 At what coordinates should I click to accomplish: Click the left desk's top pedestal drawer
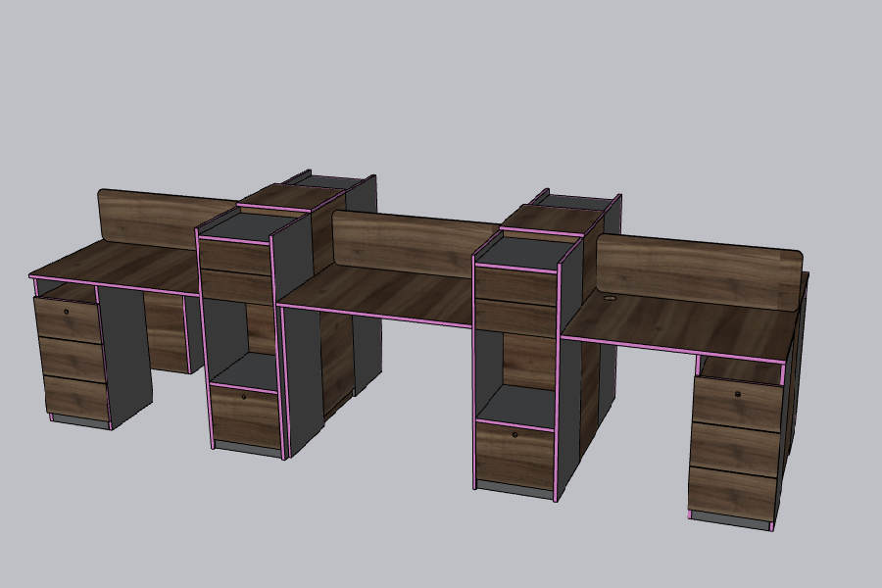pyautogui.click(x=67, y=319)
